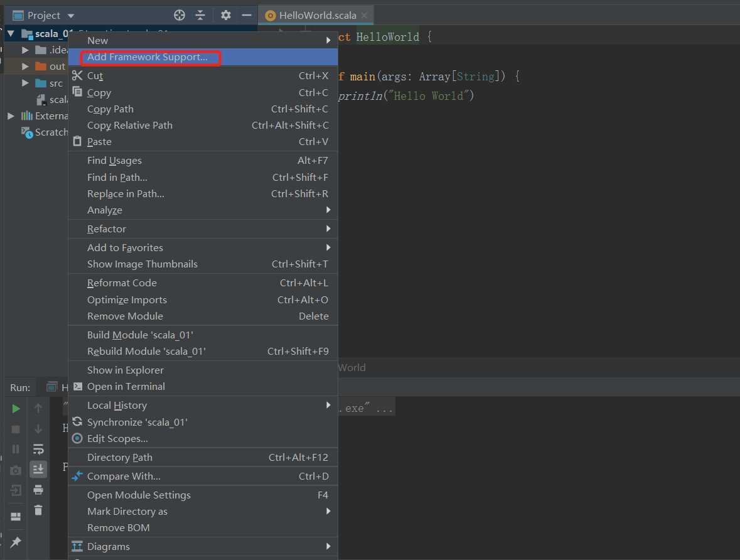
Task: Collapse the scala_01 project root
Action: pos(11,33)
